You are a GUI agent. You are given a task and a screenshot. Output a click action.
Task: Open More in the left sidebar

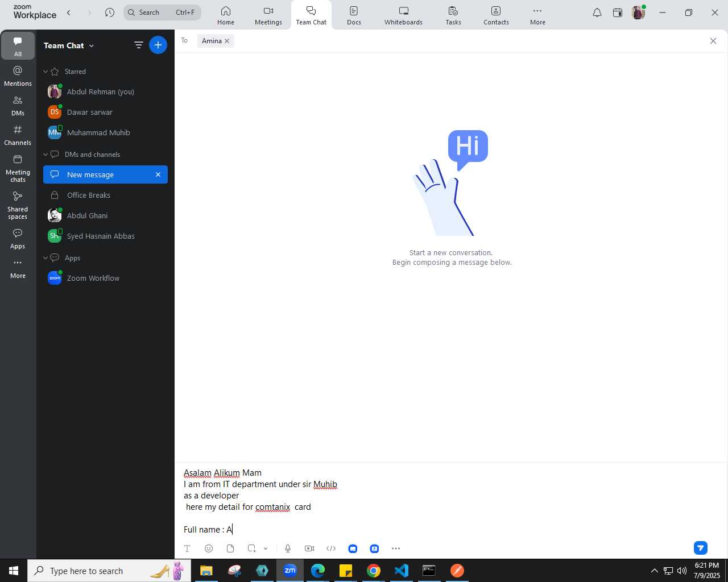[x=18, y=268]
